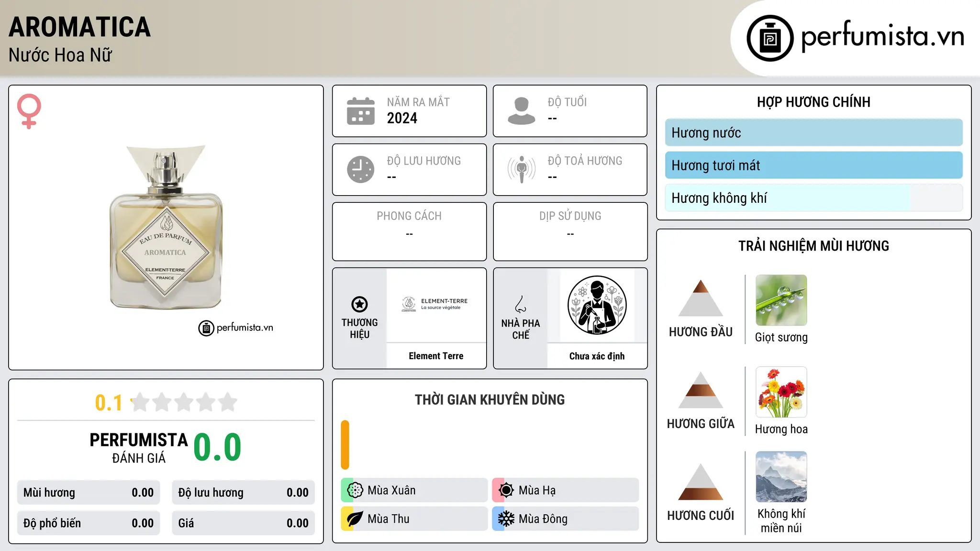Click the clock icon in the Độ lưu hương card
980x551 pixels.
pyautogui.click(x=361, y=169)
